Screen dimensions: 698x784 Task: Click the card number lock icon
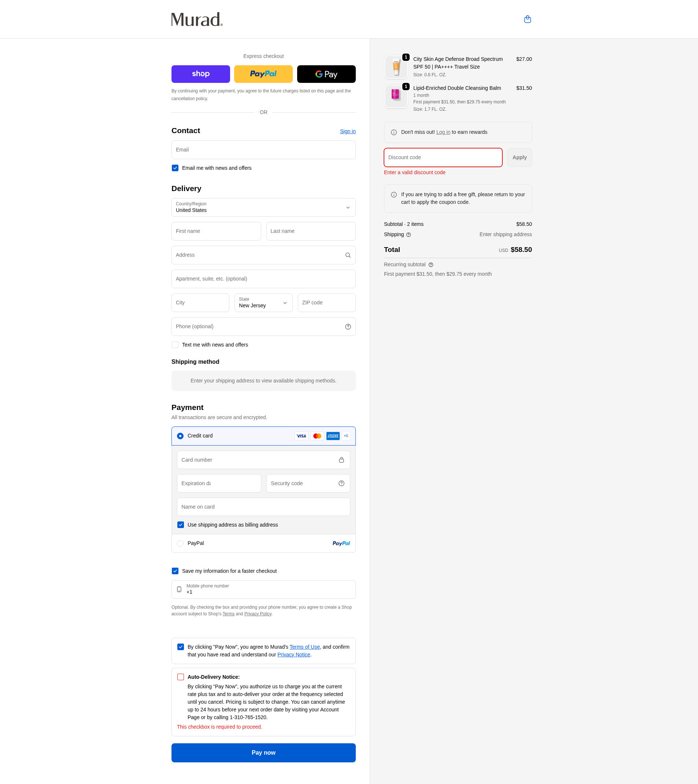[341, 460]
